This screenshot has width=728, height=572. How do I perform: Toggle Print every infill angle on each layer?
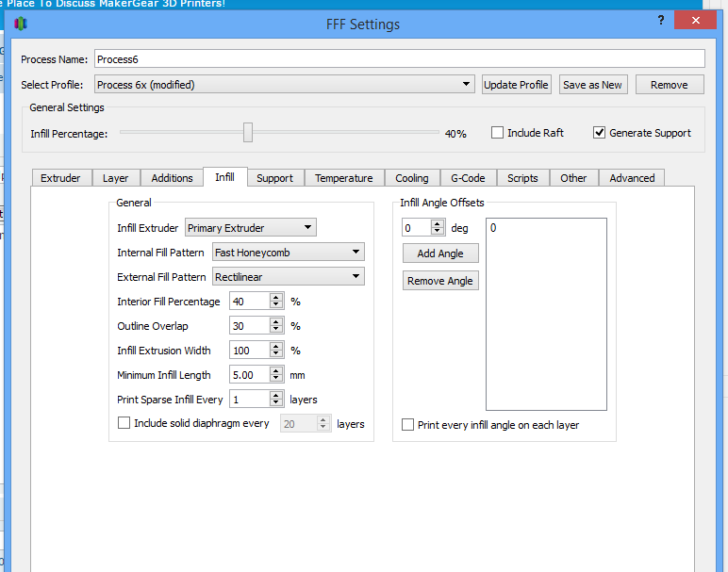pyautogui.click(x=407, y=425)
